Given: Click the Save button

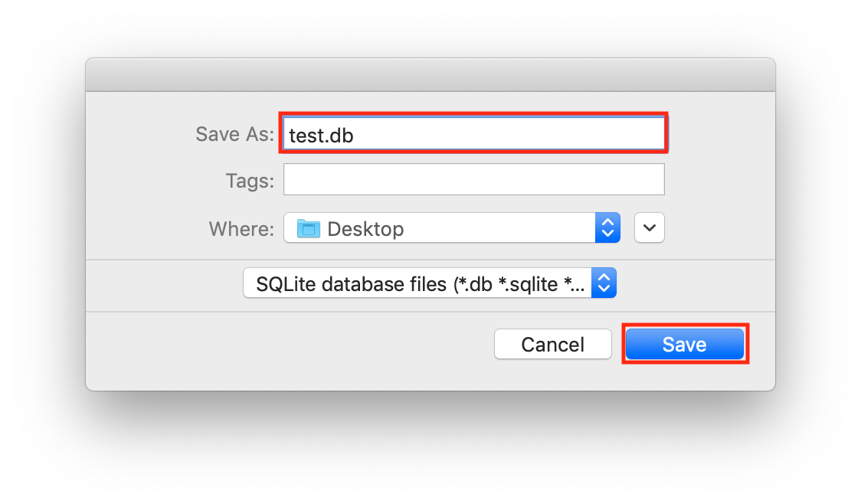Looking at the screenshot, I should click(684, 344).
